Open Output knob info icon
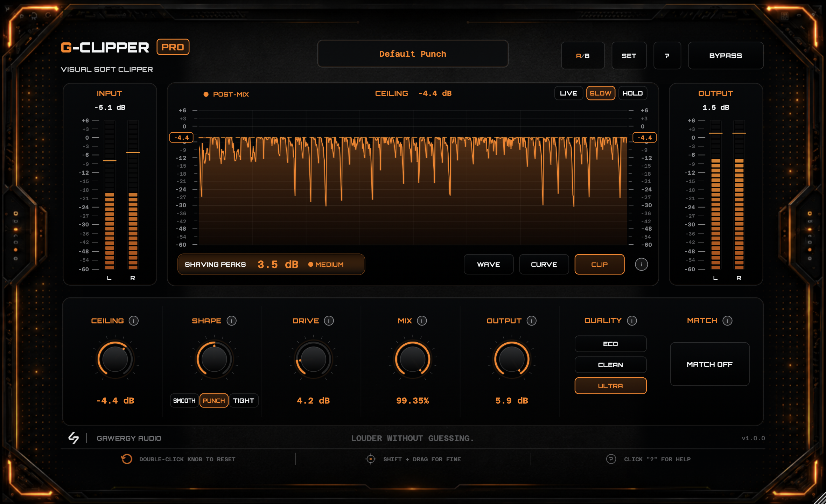The image size is (826, 504). point(531,321)
